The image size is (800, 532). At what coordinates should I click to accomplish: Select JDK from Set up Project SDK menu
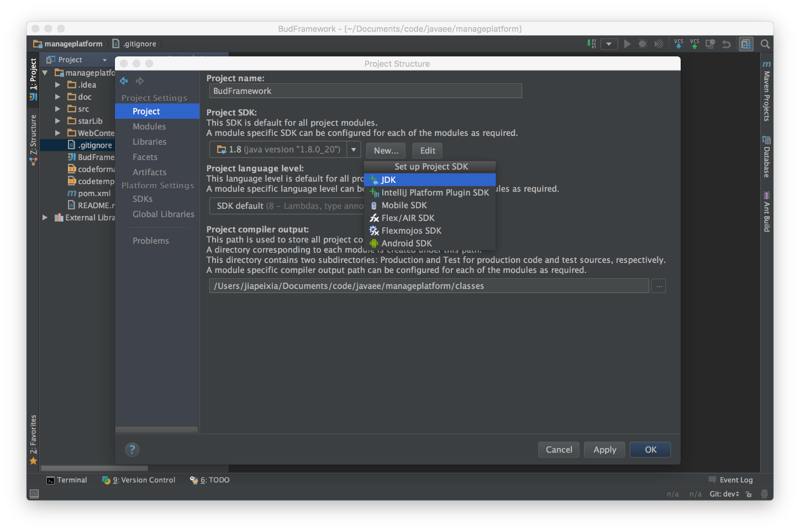click(430, 180)
